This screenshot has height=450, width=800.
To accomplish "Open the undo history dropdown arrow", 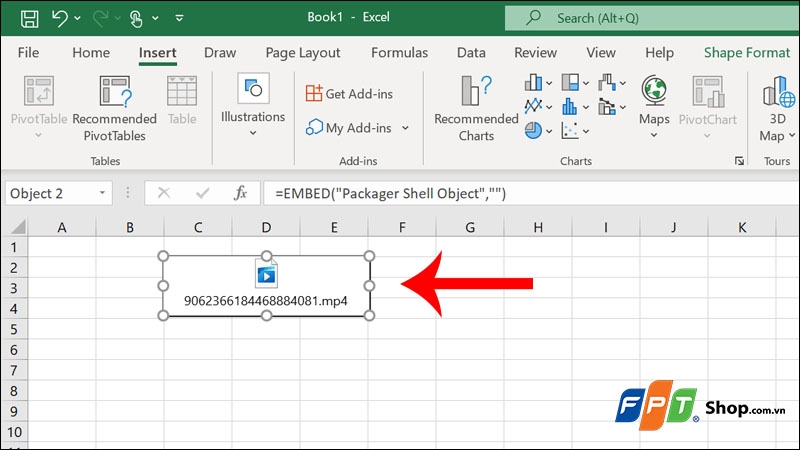I will (x=78, y=18).
